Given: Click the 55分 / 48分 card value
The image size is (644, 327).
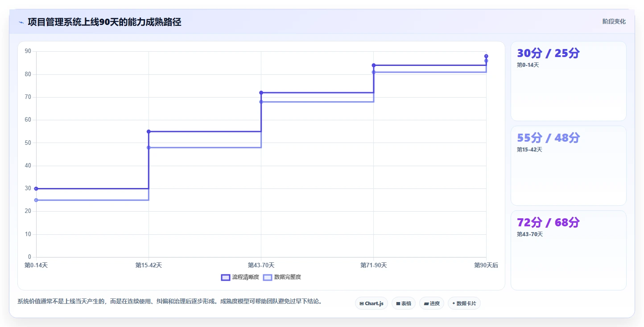Looking at the screenshot, I should pos(548,138).
